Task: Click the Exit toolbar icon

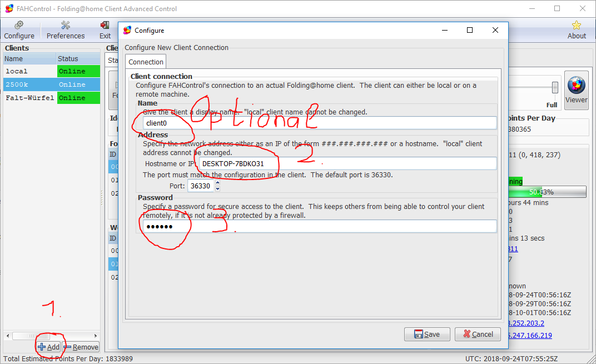Action: coord(105,31)
